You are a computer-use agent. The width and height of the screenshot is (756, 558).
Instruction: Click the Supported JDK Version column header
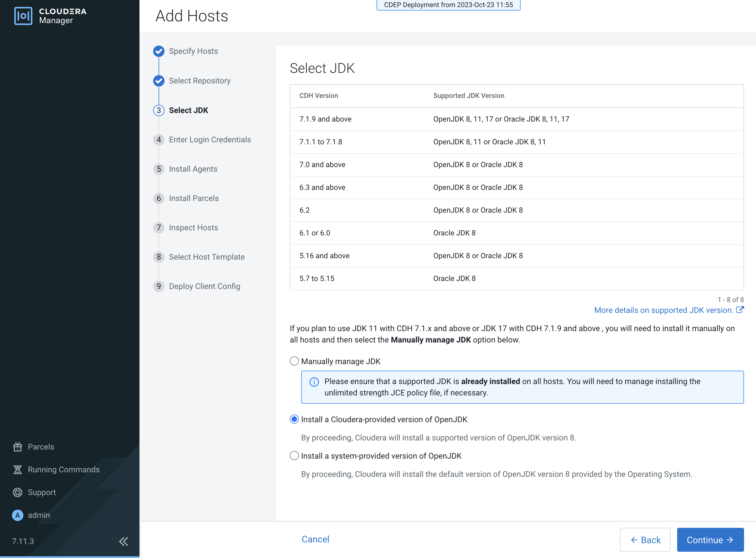click(468, 96)
